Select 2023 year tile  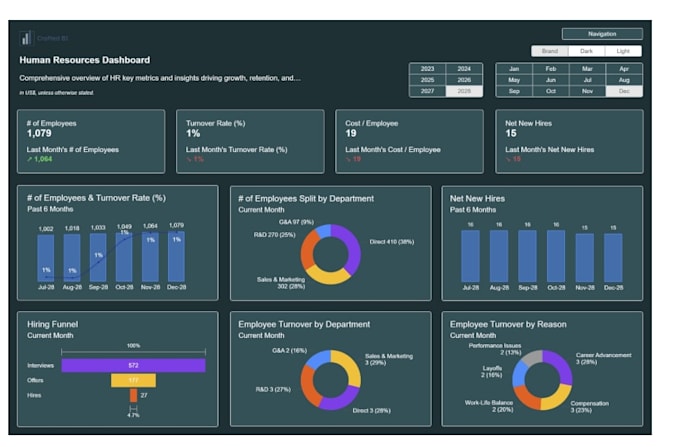click(x=427, y=69)
